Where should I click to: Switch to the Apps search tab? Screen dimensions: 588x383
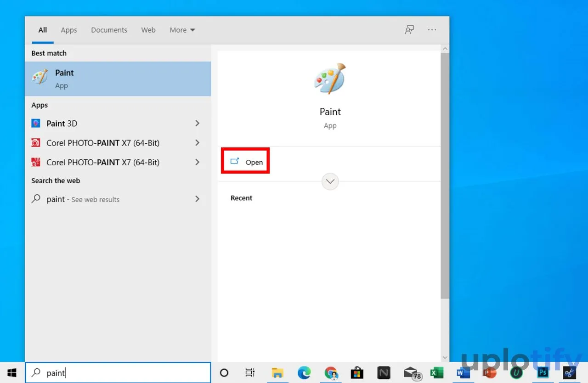click(69, 30)
